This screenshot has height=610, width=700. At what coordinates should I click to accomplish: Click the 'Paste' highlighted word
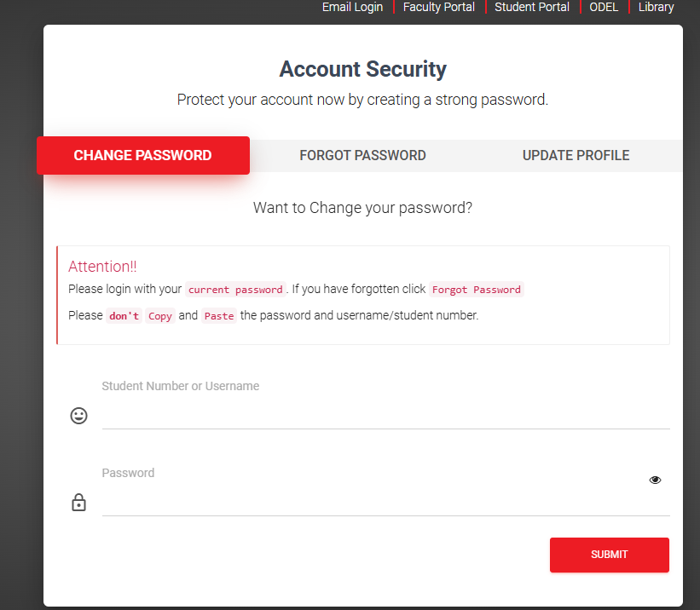(x=219, y=316)
